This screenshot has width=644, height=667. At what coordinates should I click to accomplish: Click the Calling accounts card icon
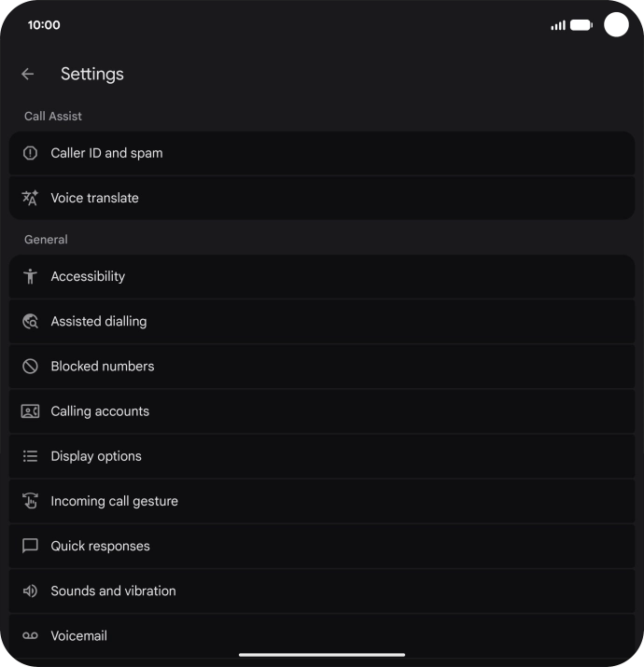pyautogui.click(x=30, y=411)
